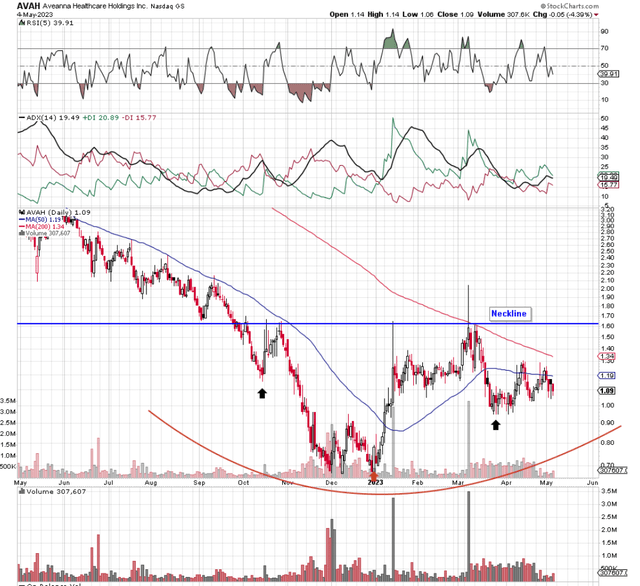Click the 45 level on the ADX axis
640x586 pixels.
(x=604, y=129)
